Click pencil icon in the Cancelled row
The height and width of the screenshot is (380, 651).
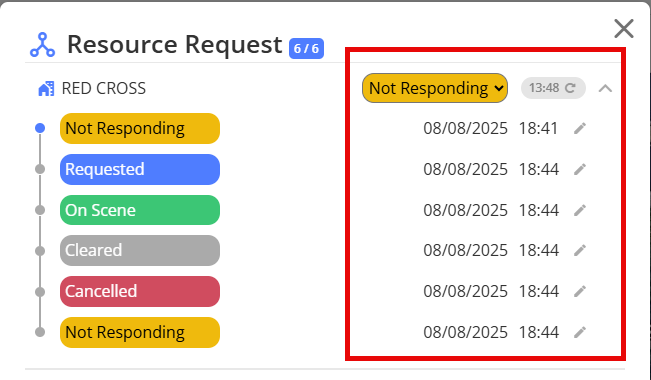click(580, 291)
